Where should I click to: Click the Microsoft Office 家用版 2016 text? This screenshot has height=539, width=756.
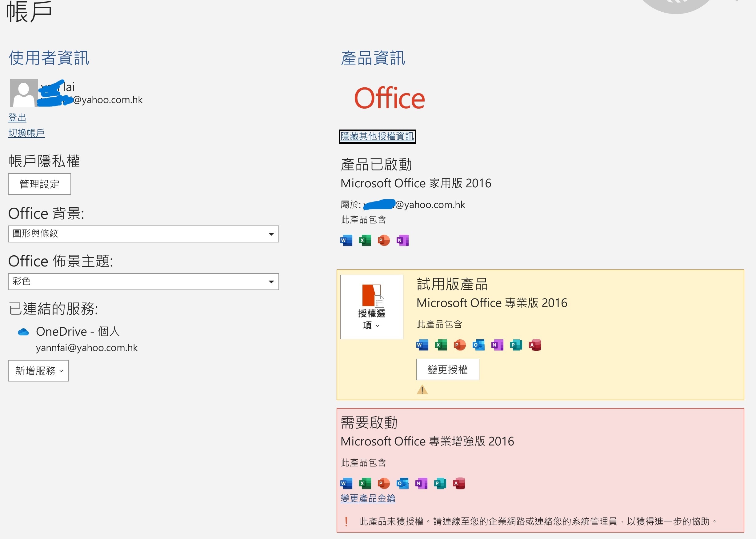[x=416, y=183]
